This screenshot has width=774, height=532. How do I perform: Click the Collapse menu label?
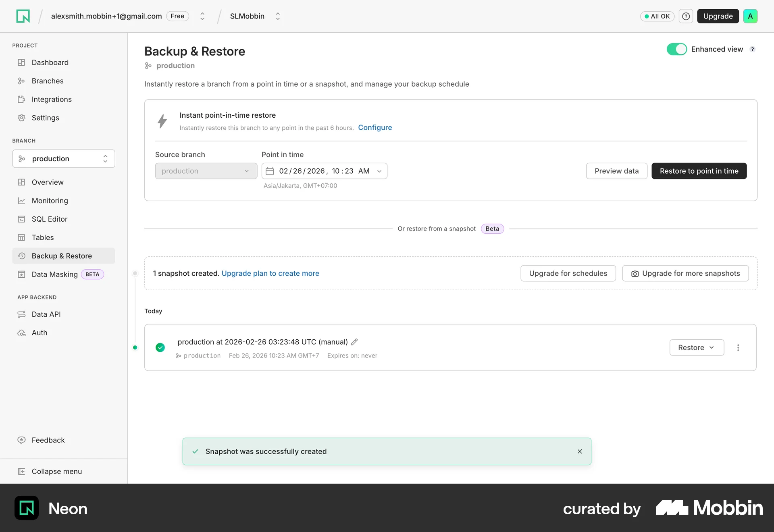point(57,471)
